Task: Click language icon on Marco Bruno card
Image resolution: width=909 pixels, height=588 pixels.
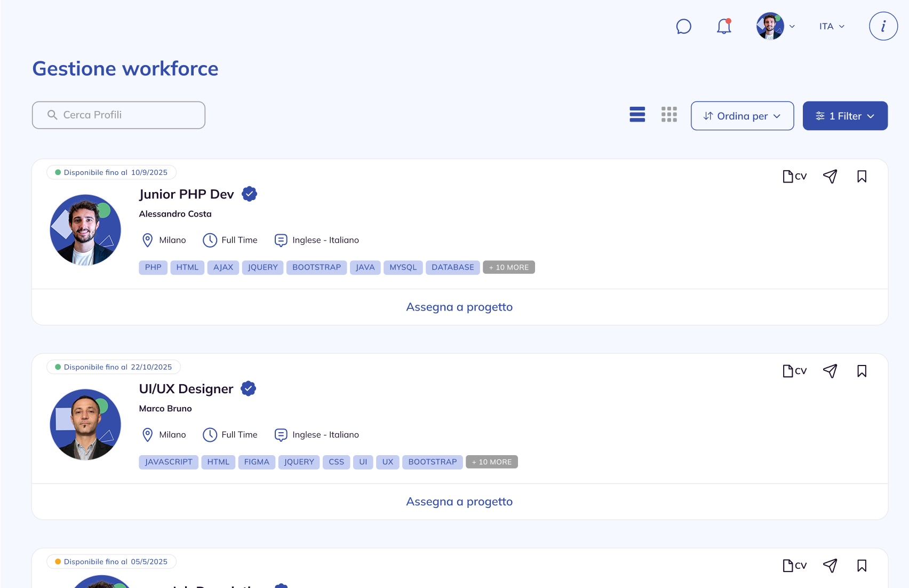Action: 281,435
